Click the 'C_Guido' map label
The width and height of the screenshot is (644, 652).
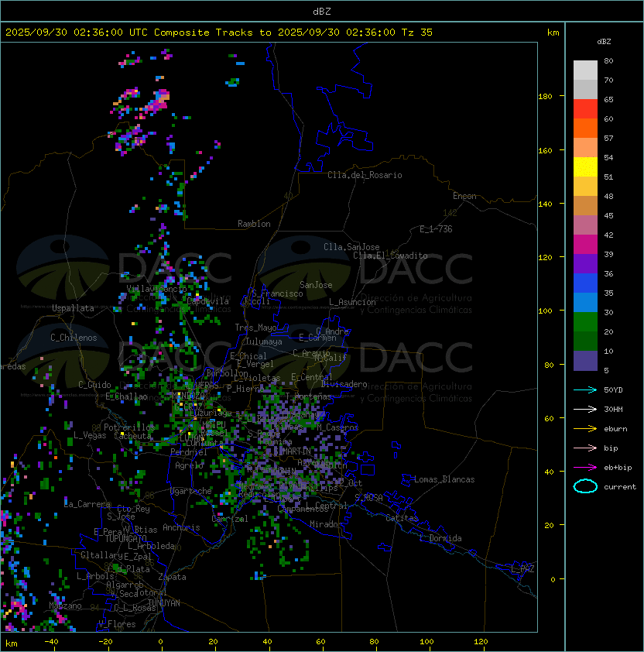coord(94,385)
